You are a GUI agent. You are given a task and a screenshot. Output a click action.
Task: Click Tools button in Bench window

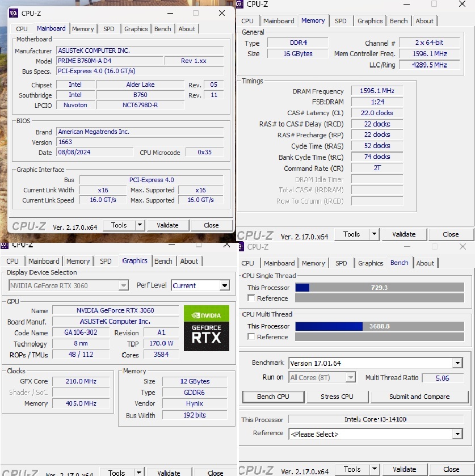click(352, 469)
